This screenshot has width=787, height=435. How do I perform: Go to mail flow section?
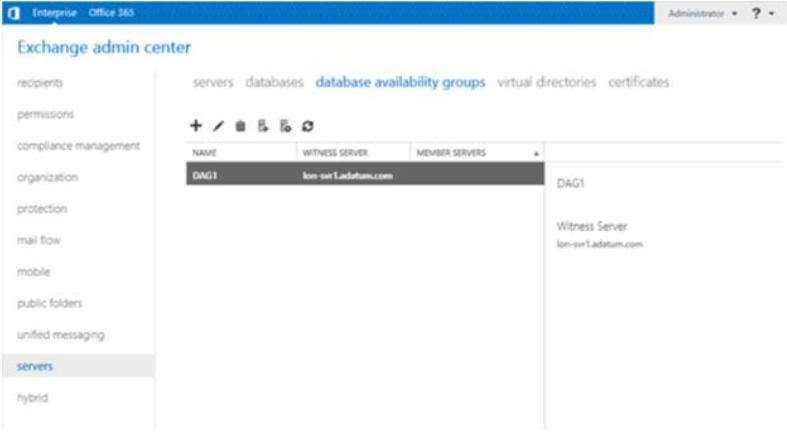39,240
